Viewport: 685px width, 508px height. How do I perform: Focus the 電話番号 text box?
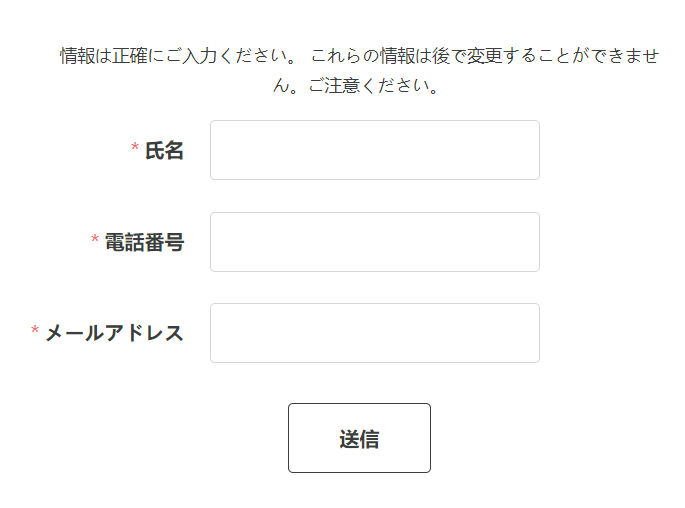click(x=374, y=242)
